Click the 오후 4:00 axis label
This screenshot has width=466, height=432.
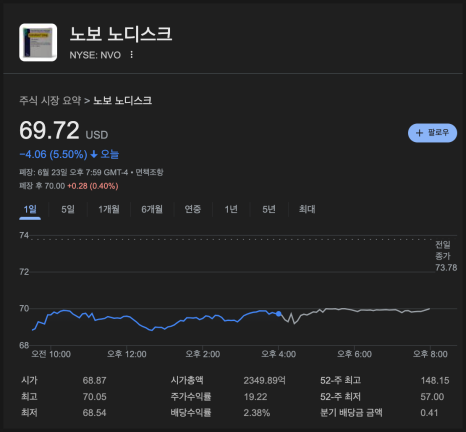279,354
